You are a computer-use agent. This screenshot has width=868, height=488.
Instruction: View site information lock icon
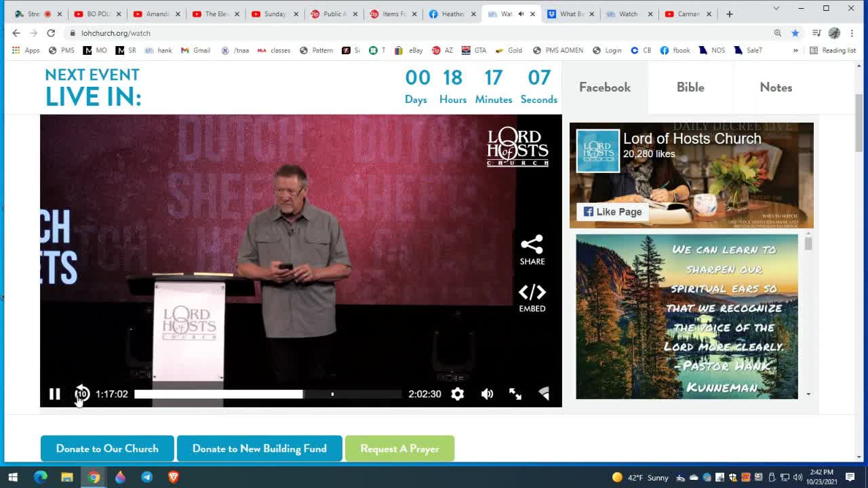click(73, 33)
